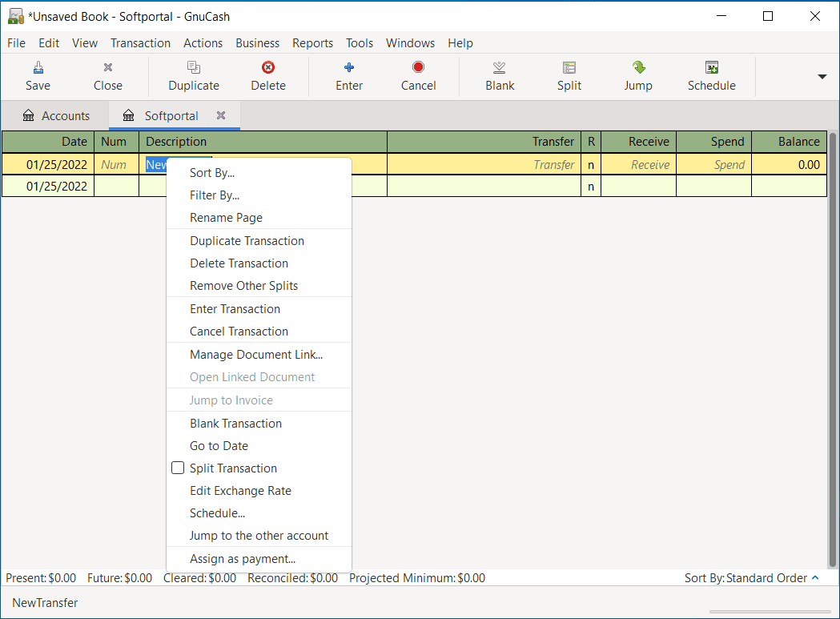This screenshot has width=840, height=619.
Task: Choose Filter By... in context menu
Action: tap(259, 195)
